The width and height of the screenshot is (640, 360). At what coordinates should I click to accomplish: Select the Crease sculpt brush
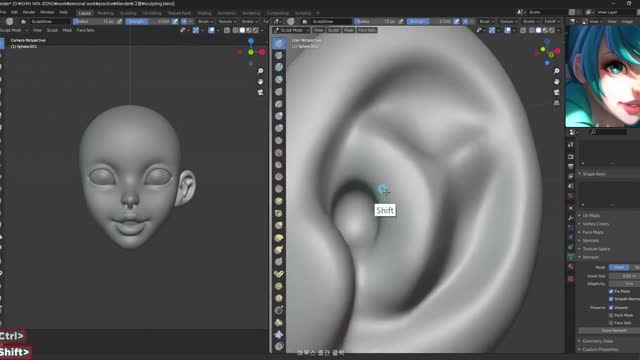[279, 140]
